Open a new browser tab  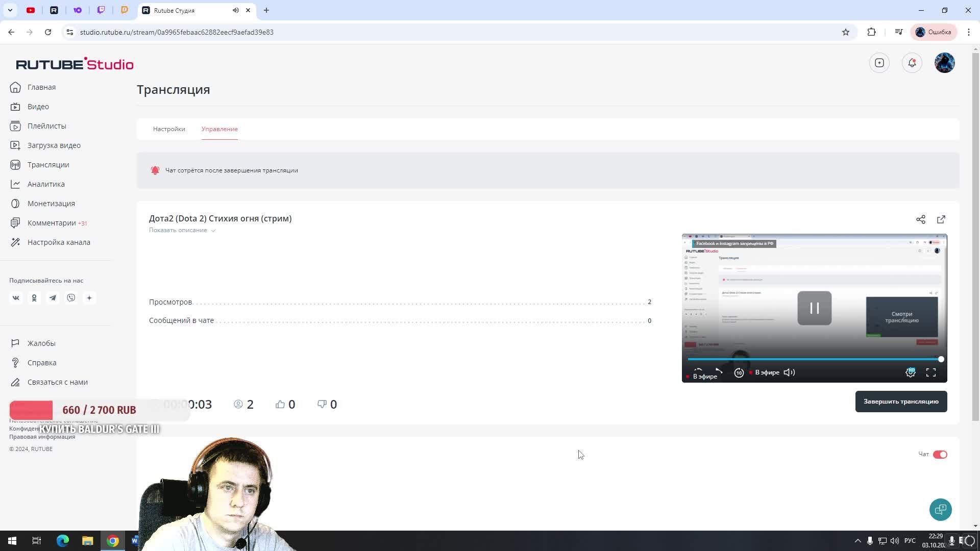[x=266, y=10]
